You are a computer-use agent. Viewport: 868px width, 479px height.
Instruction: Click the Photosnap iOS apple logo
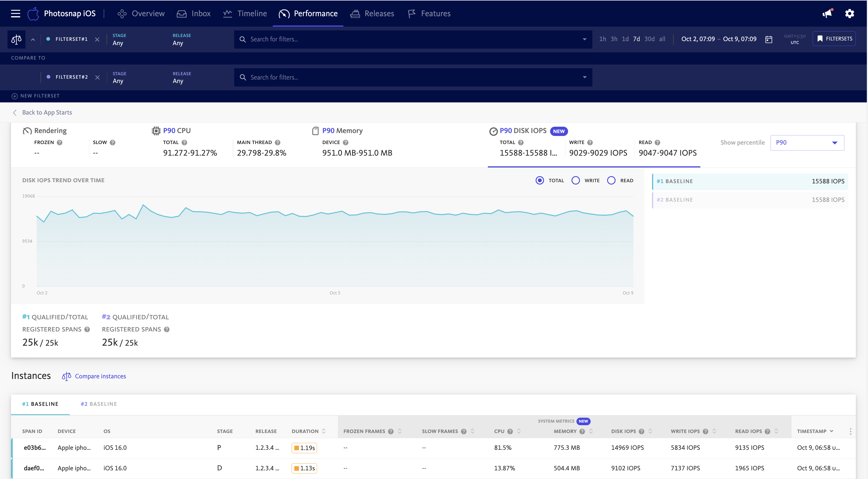point(33,14)
